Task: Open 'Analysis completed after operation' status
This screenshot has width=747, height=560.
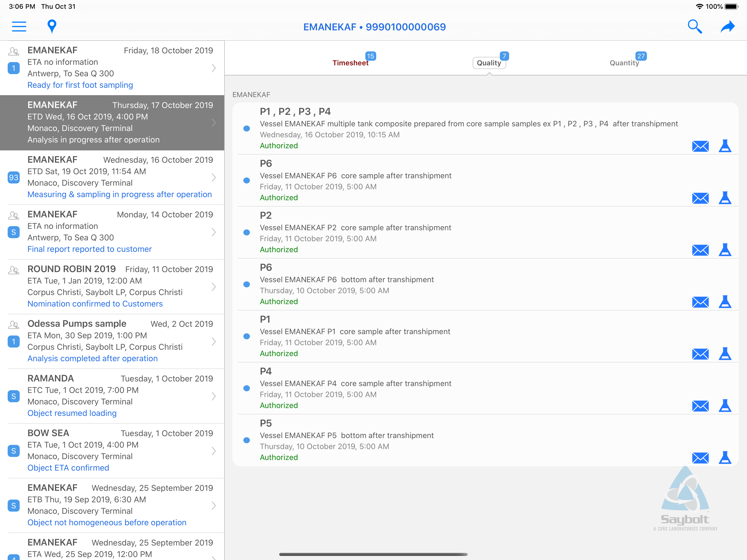Action: point(92,359)
